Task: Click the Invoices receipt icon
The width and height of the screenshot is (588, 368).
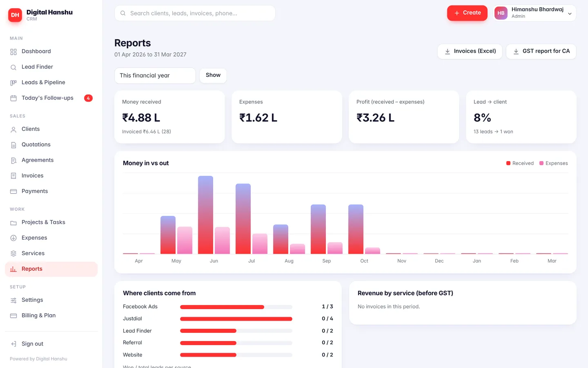Action: pyautogui.click(x=13, y=176)
